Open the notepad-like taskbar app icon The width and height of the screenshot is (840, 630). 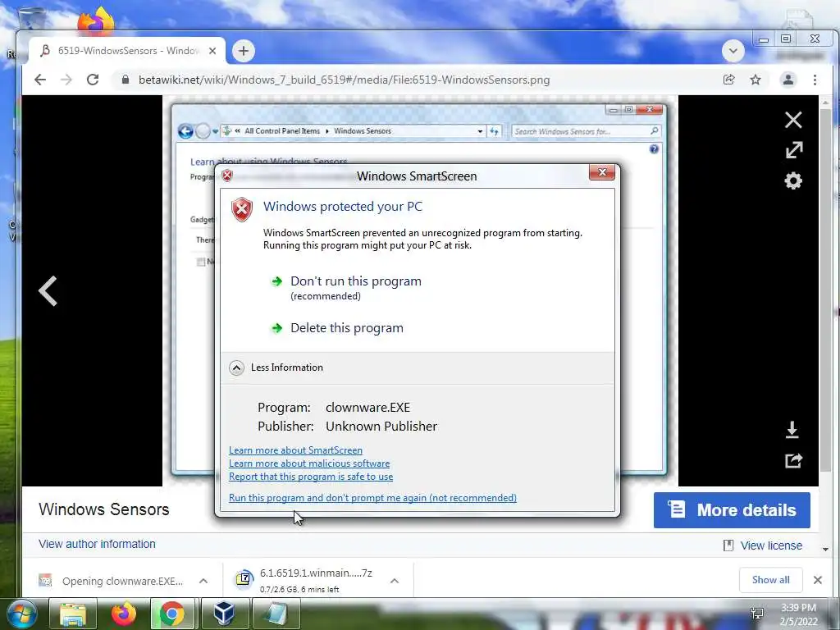276,614
